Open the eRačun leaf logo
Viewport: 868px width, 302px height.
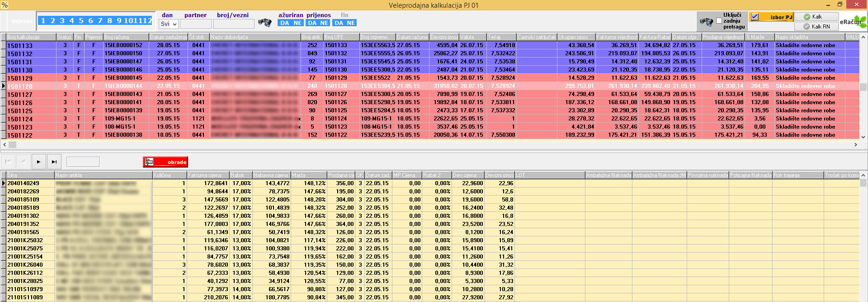point(854,21)
